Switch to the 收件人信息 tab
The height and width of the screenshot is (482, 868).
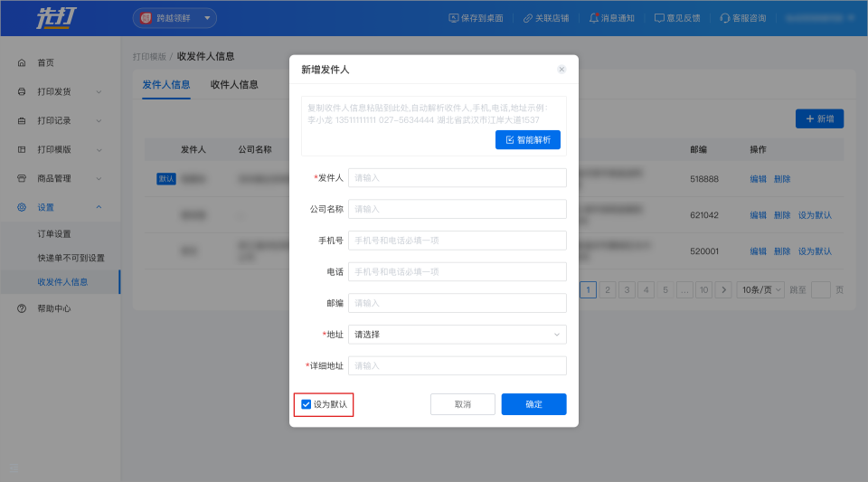[234, 85]
